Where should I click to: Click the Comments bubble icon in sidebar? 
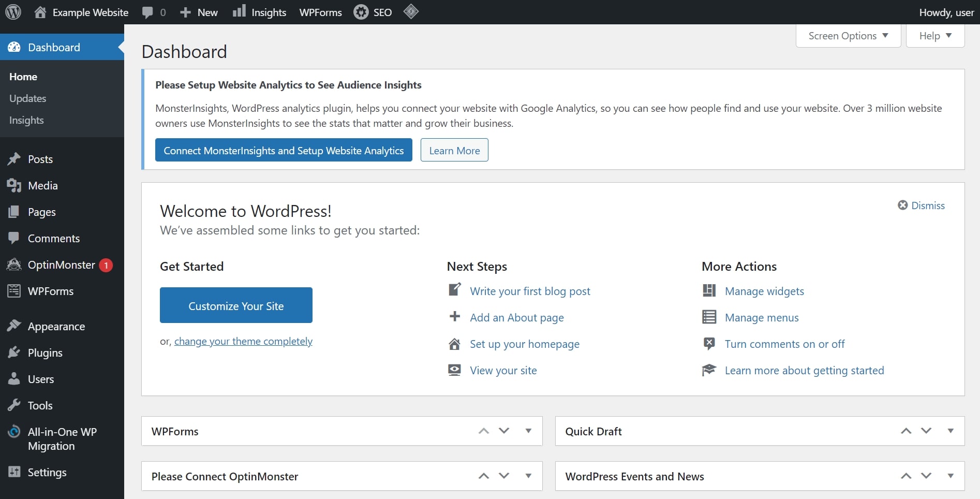(14, 238)
